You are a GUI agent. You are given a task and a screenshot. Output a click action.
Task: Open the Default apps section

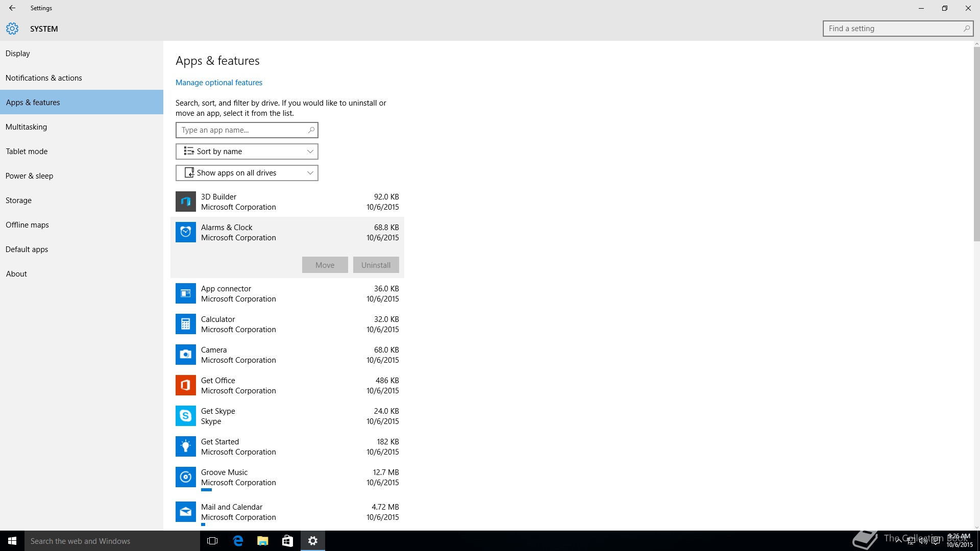(x=82, y=249)
